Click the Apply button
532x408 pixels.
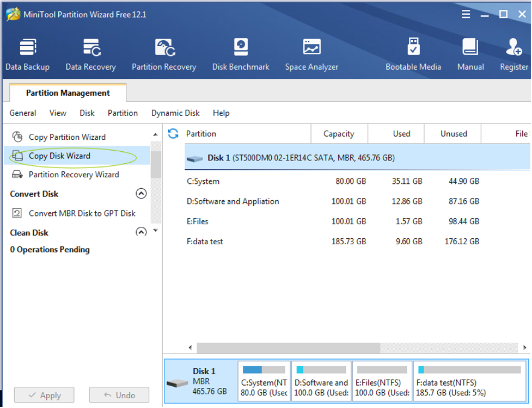click(x=44, y=395)
